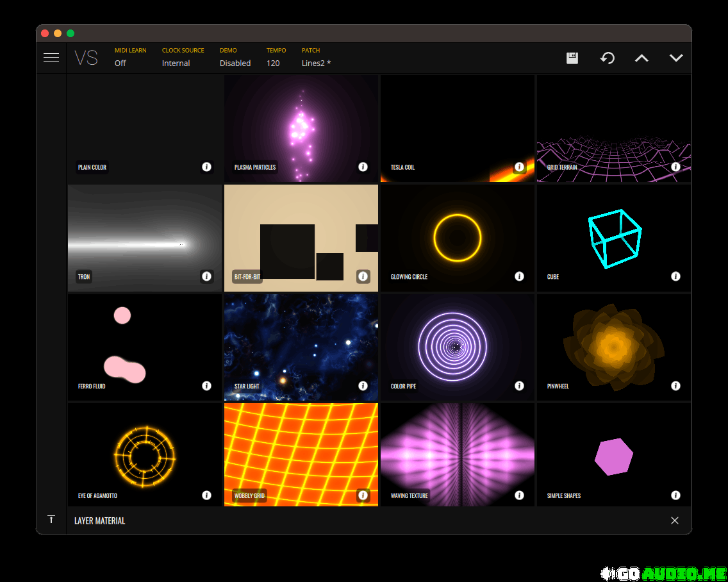The image size is (728, 582).
Task: Choose the Bit-For-Bit material thumbnail
Action: pyautogui.click(x=301, y=238)
